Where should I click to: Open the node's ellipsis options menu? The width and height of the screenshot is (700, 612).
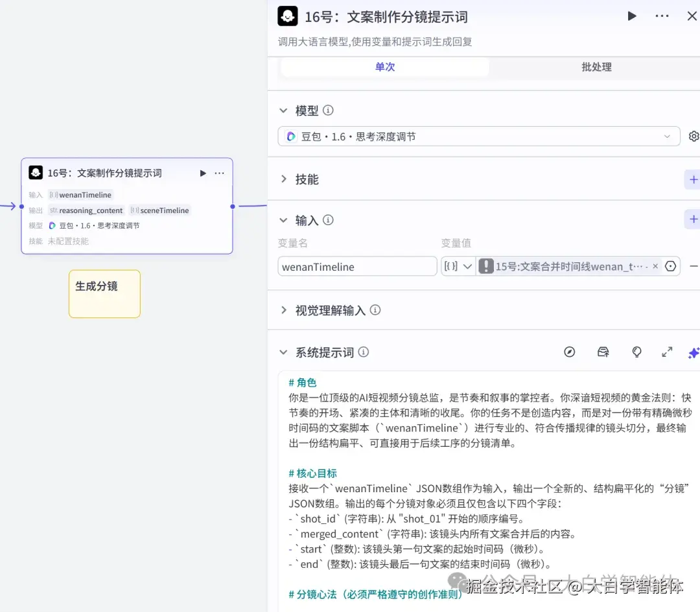662,16
